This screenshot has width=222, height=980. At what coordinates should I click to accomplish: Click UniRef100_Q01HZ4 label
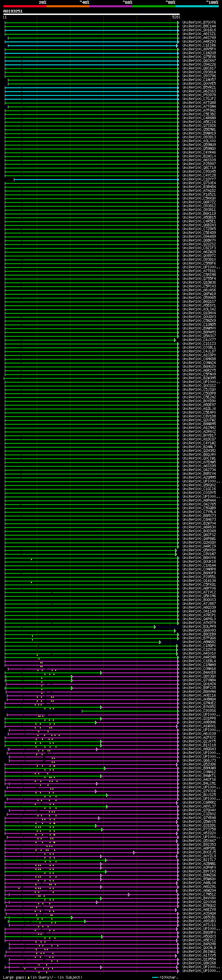[x=199, y=685]
